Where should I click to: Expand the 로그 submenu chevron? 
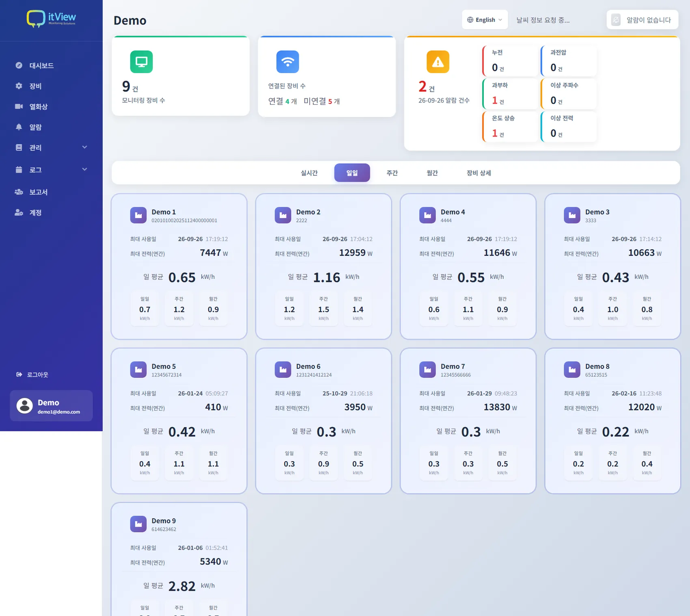[x=84, y=169]
